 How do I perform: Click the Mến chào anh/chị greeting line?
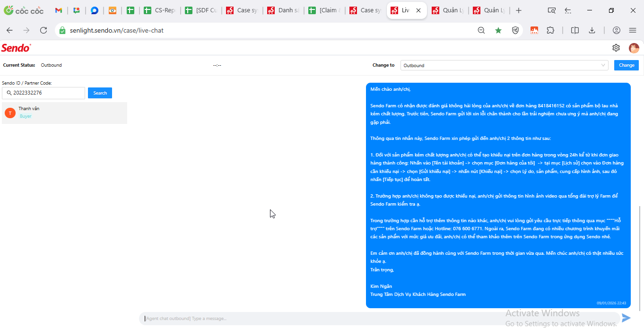coord(391,89)
